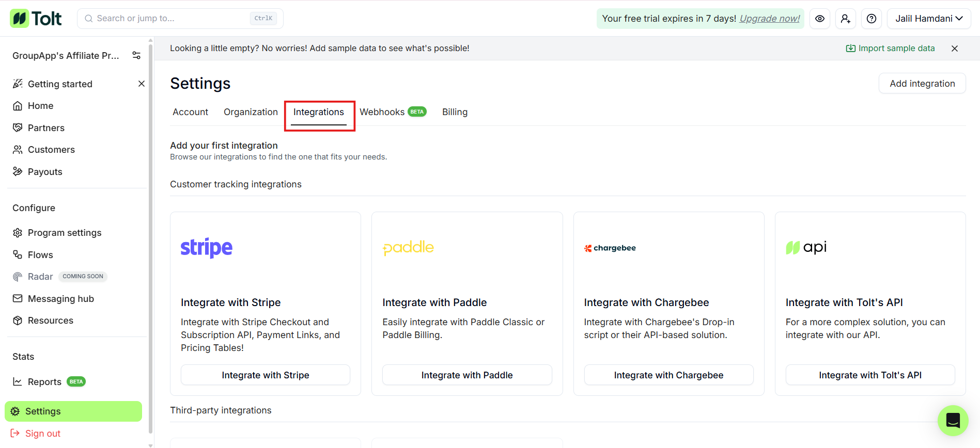Click the invite user icon
Viewport: 980px width, 448px height.
[846, 19]
